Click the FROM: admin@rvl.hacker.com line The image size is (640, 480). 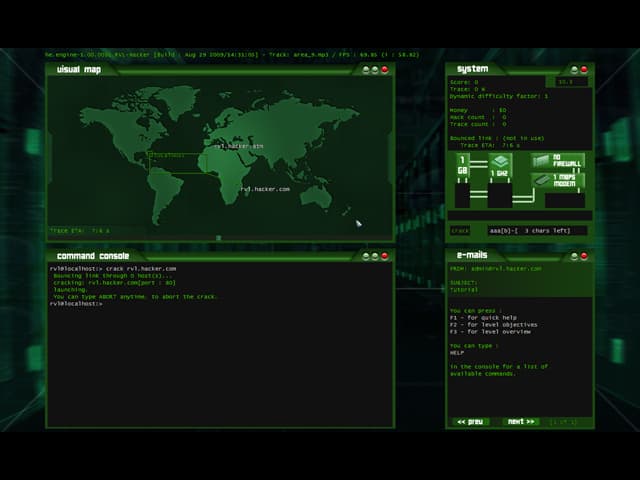tap(496, 269)
